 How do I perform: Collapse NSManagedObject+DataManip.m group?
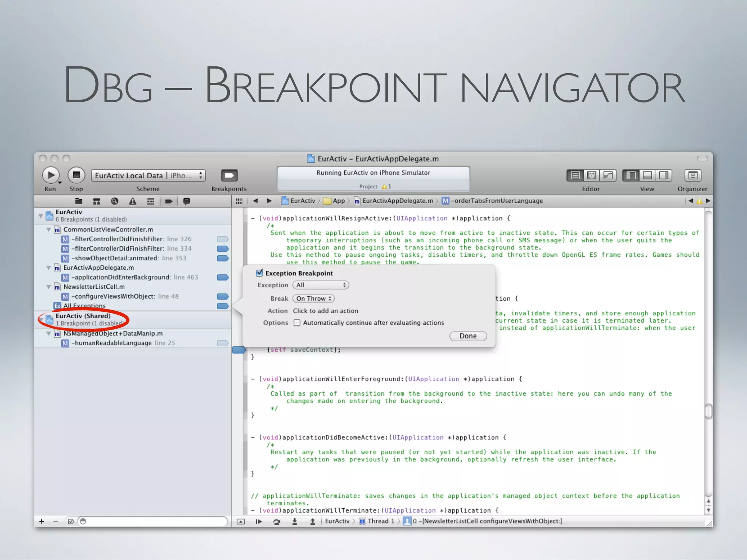[49, 333]
